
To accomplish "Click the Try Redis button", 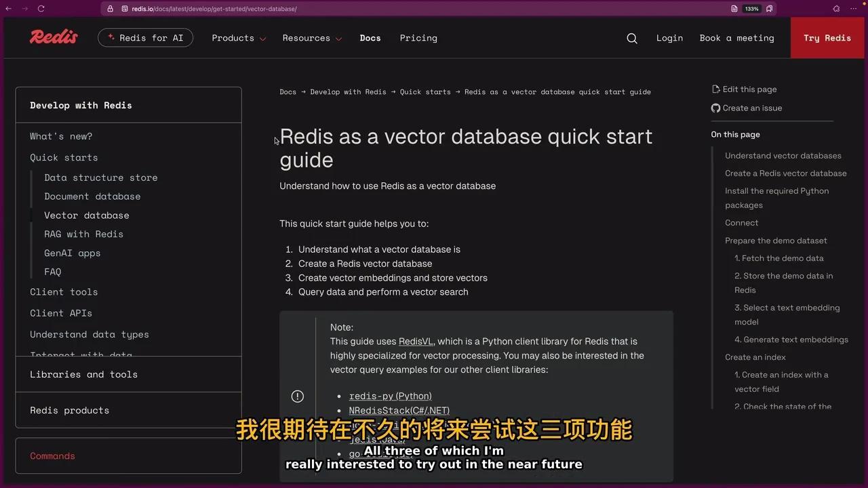I will tap(827, 38).
